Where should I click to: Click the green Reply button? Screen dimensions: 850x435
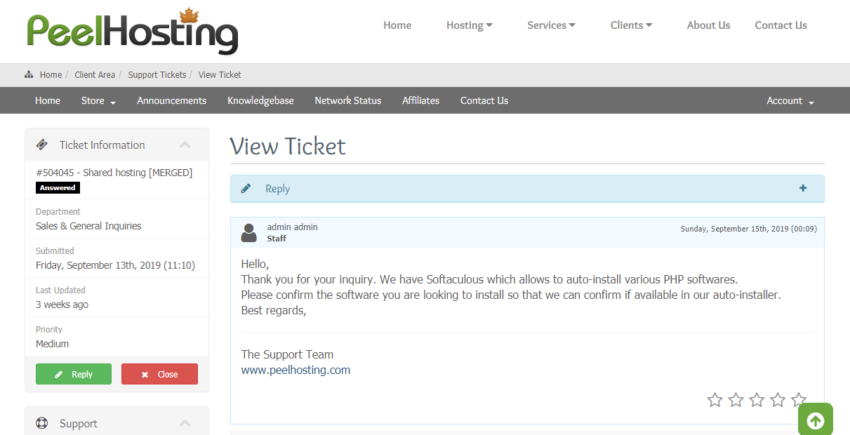click(x=74, y=374)
